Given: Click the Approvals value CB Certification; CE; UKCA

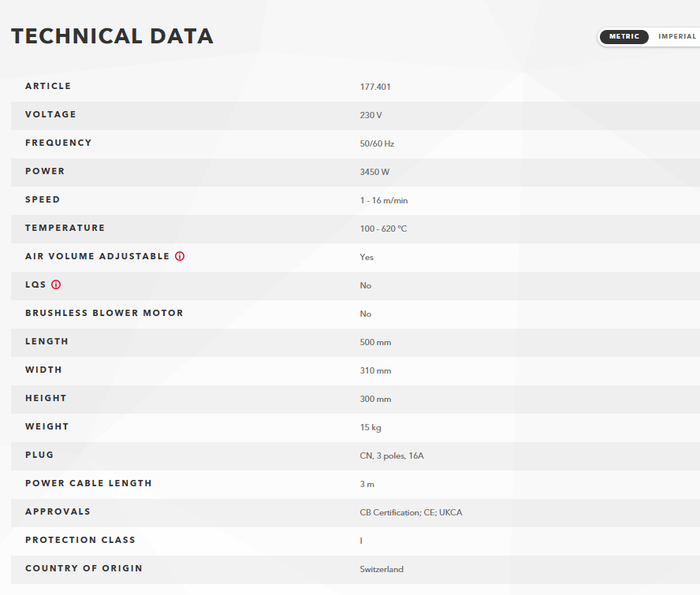Looking at the screenshot, I should [411, 512].
